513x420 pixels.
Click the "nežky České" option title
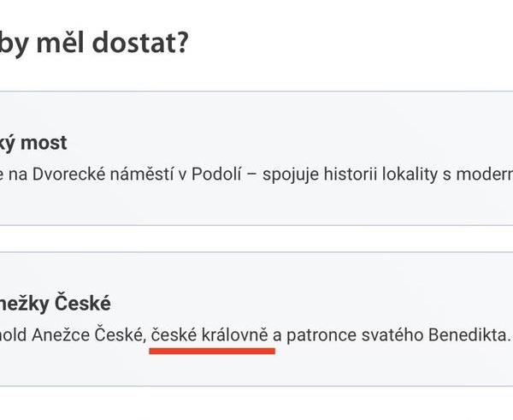[56, 303]
